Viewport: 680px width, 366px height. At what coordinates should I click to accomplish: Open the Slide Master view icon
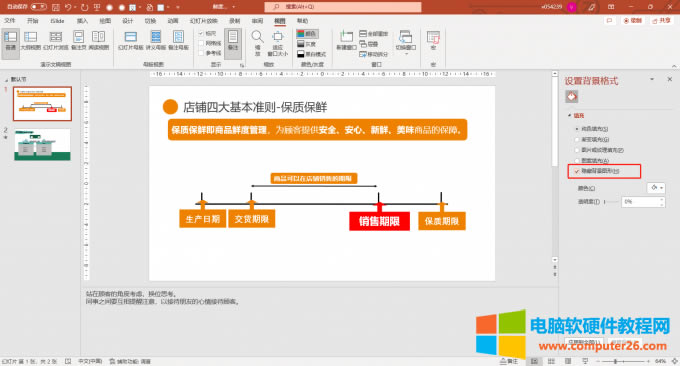[x=130, y=40]
